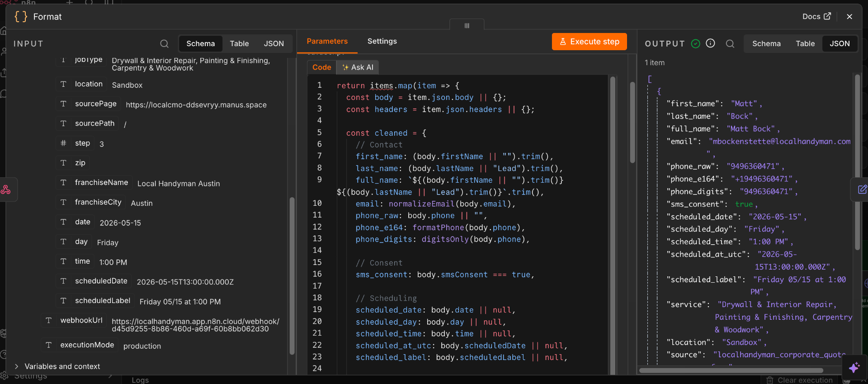Click the output "scheduled_day" key
This screenshot has height=384, width=868.
[700, 229]
